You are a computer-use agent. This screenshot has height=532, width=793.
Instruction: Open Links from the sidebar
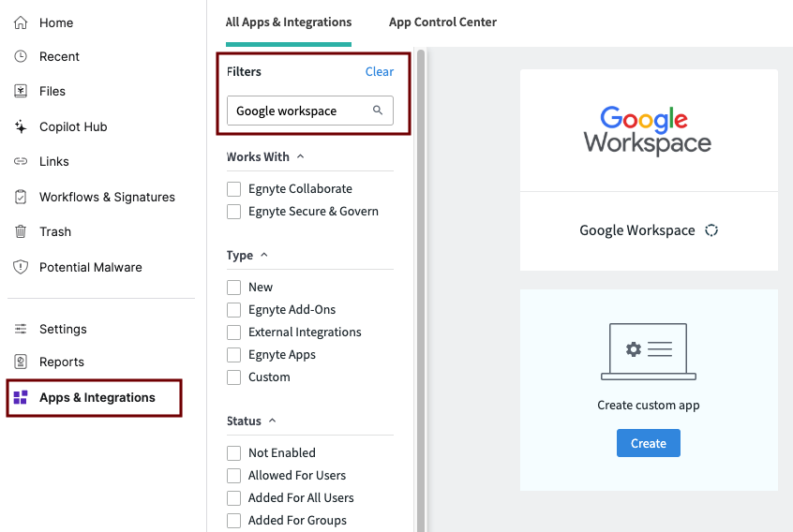54,161
